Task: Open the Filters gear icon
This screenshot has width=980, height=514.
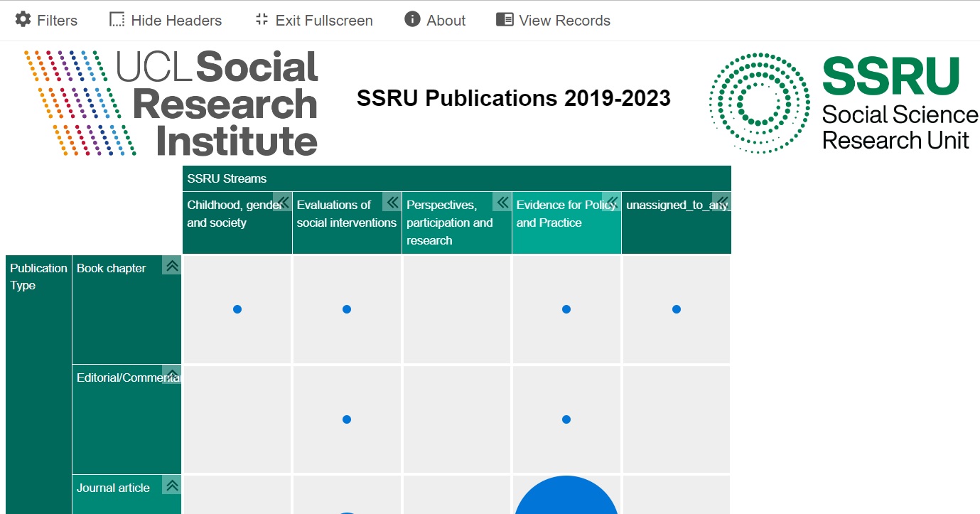Action: pos(23,20)
